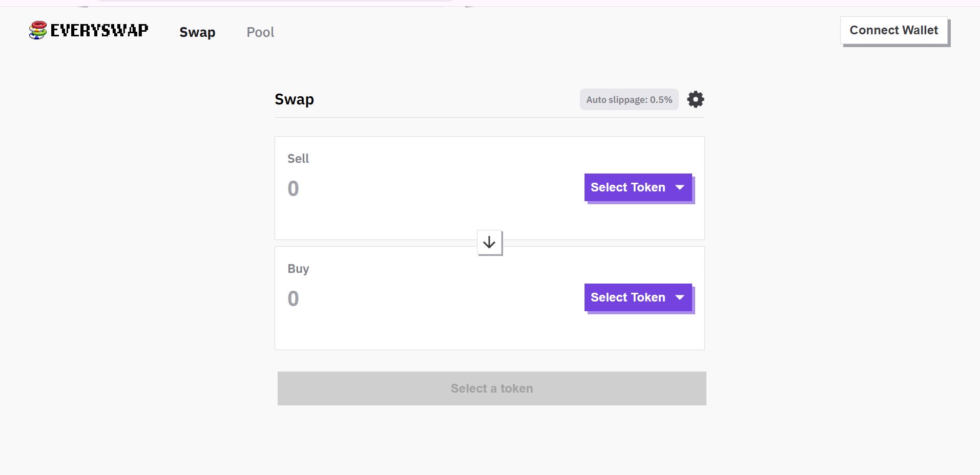Click the Auto slippage: 0.5% badge

pos(629,99)
